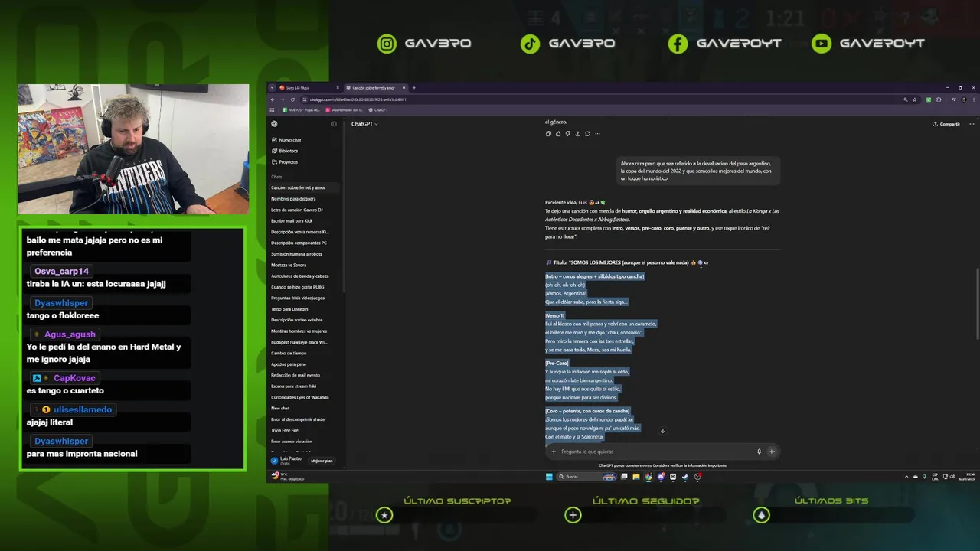This screenshot has height=551, width=980.
Task: Show hidden system tray icons chevron
Action: point(906,477)
